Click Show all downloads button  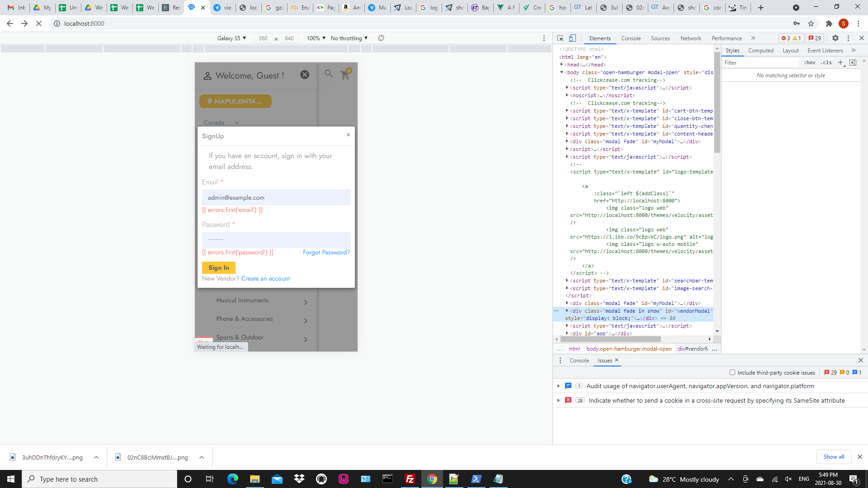coord(834,457)
